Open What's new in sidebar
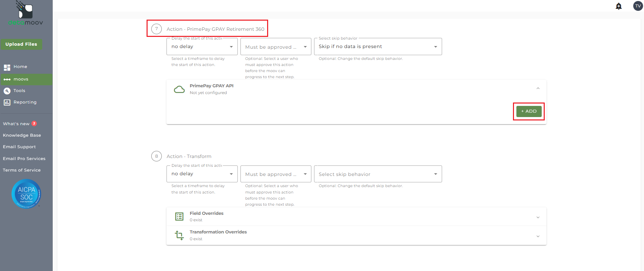Image resolution: width=644 pixels, height=271 pixels. 16,124
